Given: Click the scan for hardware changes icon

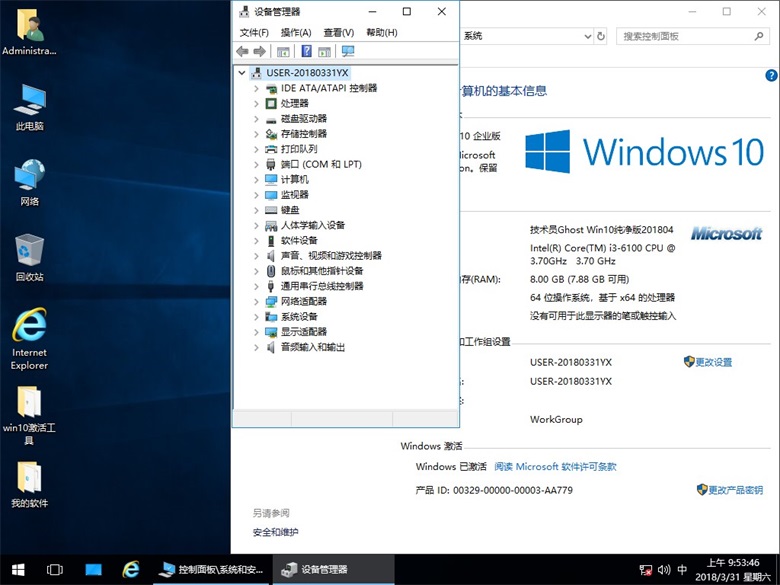Looking at the screenshot, I should 348,51.
